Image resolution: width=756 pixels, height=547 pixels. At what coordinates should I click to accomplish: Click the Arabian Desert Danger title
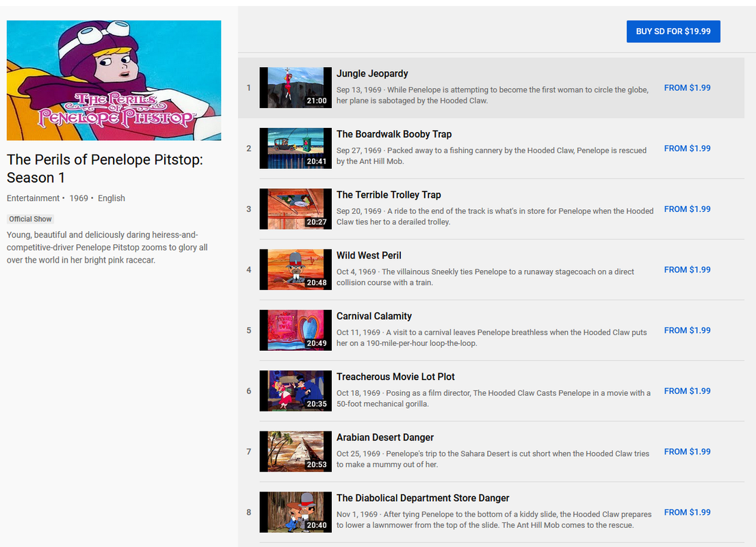pyautogui.click(x=385, y=438)
